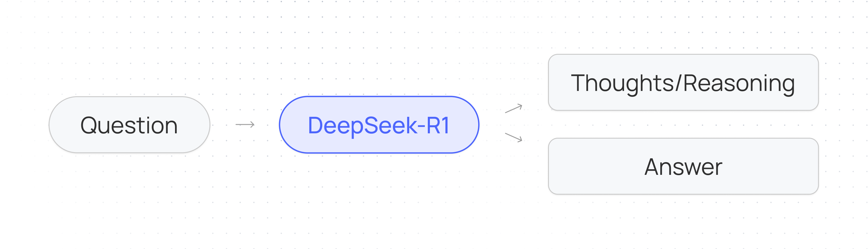Click the Answer output box
The width and height of the screenshot is (868, 249).
[x=683, y=166]
